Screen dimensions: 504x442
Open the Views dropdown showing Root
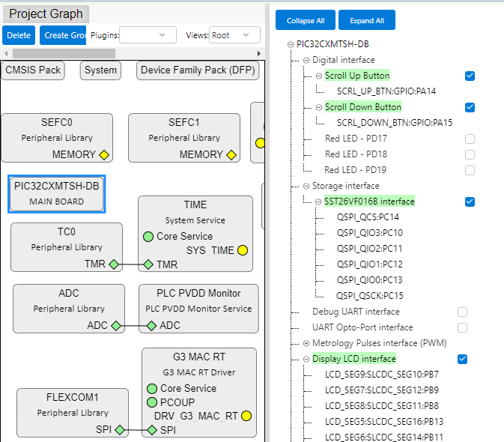click(234, 35)
